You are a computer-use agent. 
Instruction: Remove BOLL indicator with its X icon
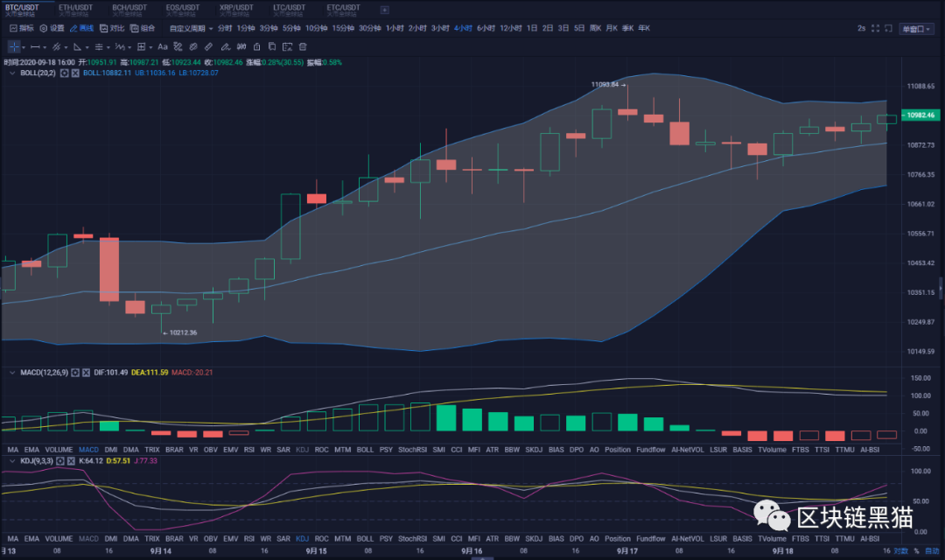[x=75, y=73]
